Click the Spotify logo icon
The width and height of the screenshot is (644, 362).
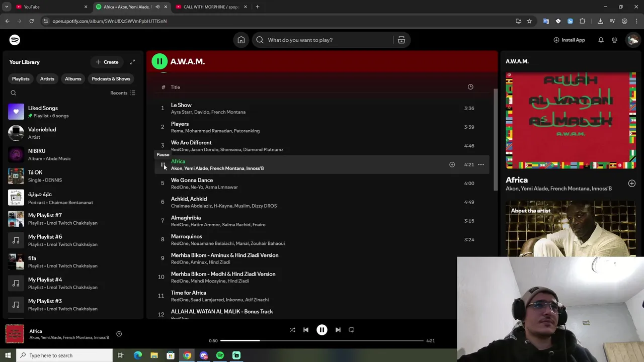(15, 40)
